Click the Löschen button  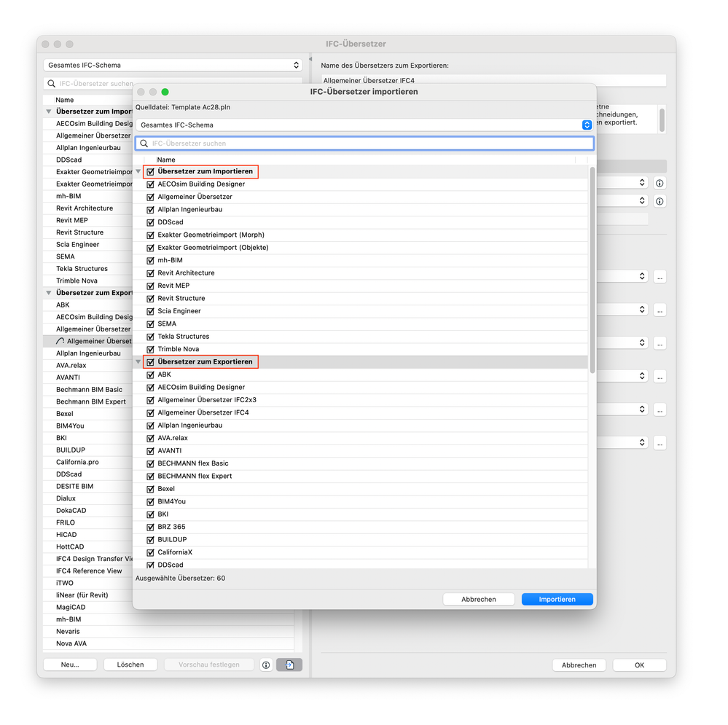coord(130,665)
